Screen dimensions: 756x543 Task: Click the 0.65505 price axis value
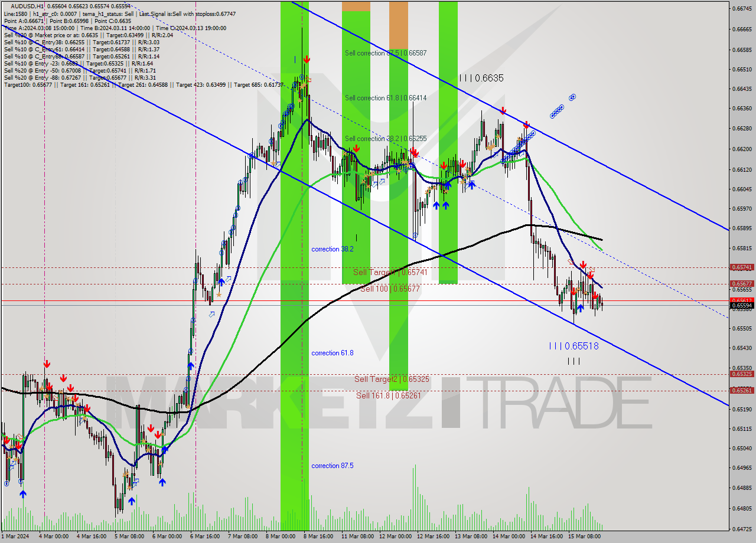(x=742, y=328)
